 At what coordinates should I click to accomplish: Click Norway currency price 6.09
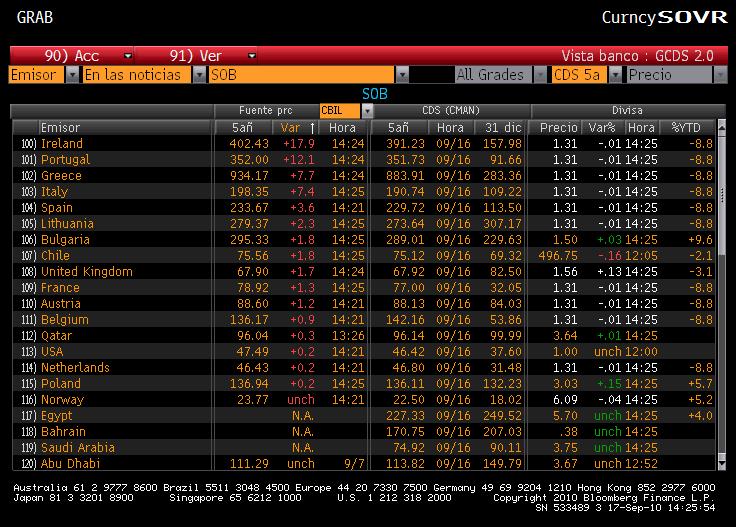click(x=565, y=399)
